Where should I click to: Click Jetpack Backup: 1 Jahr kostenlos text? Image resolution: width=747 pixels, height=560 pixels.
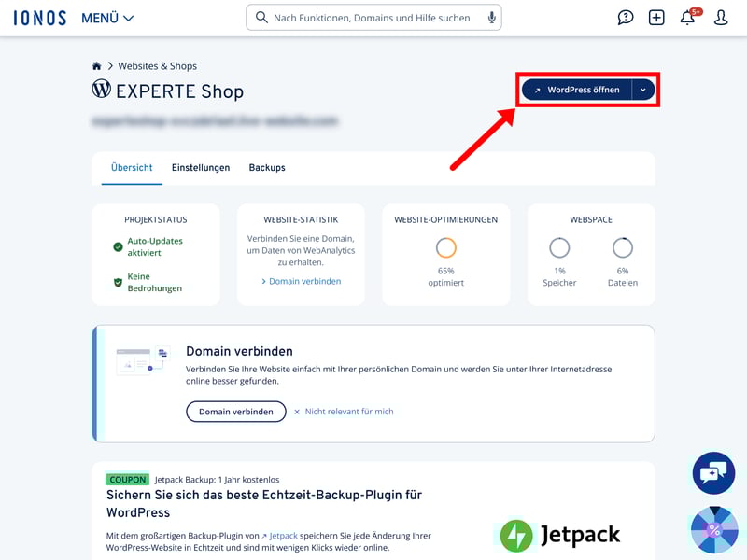tap(218, 480)
